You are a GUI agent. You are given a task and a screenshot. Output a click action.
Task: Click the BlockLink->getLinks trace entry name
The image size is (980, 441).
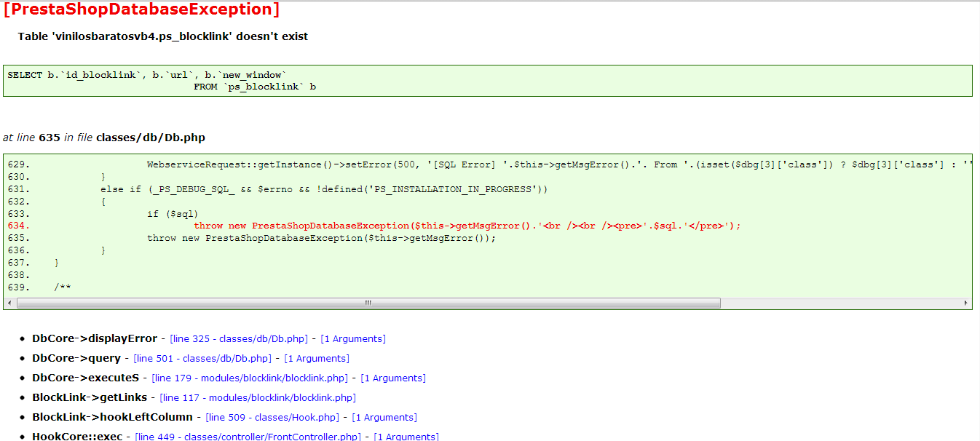pos(90,398)
